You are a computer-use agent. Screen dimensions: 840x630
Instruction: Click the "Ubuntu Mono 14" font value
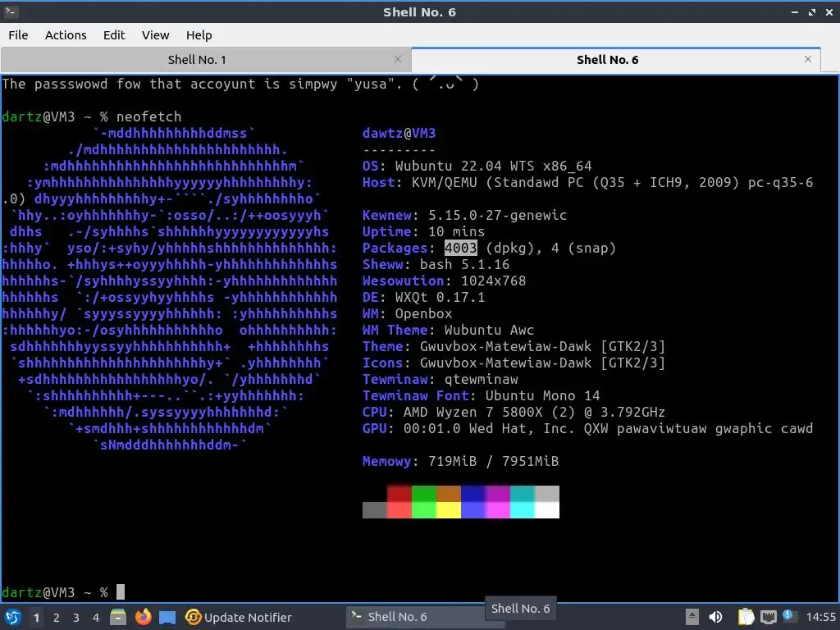click(x=543, y=396)
